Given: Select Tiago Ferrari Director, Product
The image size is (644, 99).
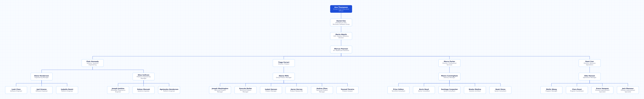Looking at the screenshot, I should coord(284,63).
